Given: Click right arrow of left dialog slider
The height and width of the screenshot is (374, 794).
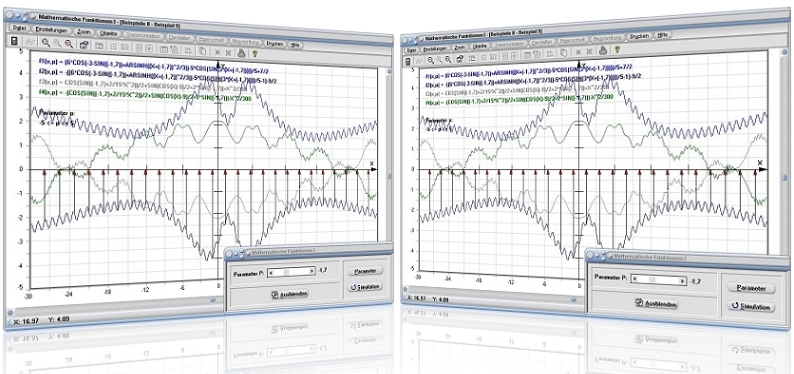Looking at the screenshot, I should click(312, 271).
